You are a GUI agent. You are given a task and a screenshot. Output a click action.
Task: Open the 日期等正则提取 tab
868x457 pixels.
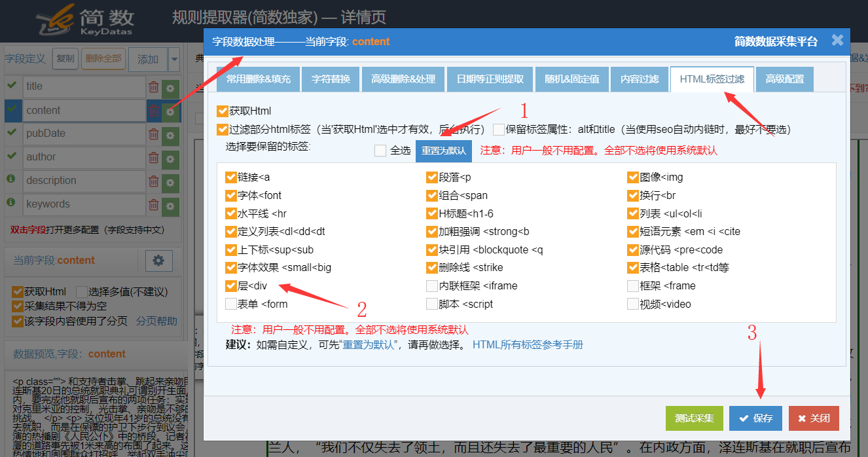[x=490, y=79]
